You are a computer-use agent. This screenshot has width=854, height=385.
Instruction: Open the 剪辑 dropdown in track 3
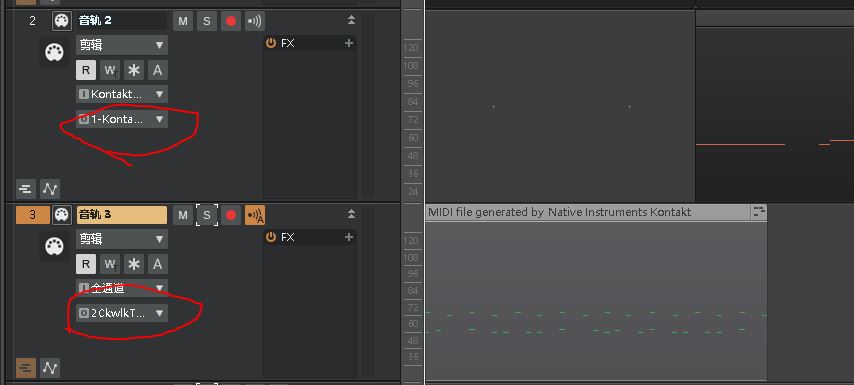[x=121, y=239]
